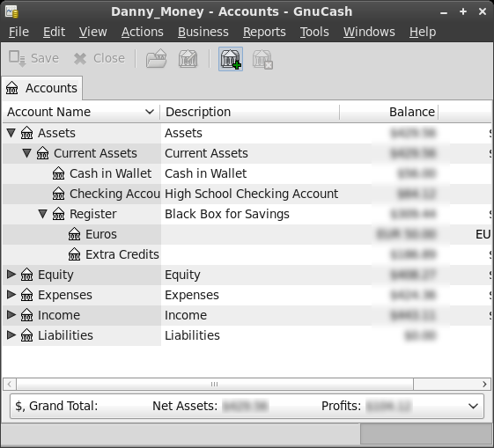
Task: Open the Account Name column sort arrow
Action: 150,112
